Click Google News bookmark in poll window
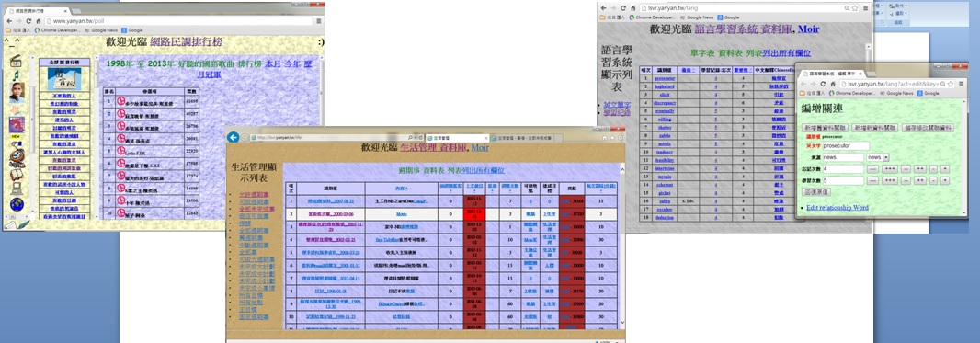Screen dimensions: 980x343 pos(104,30)
